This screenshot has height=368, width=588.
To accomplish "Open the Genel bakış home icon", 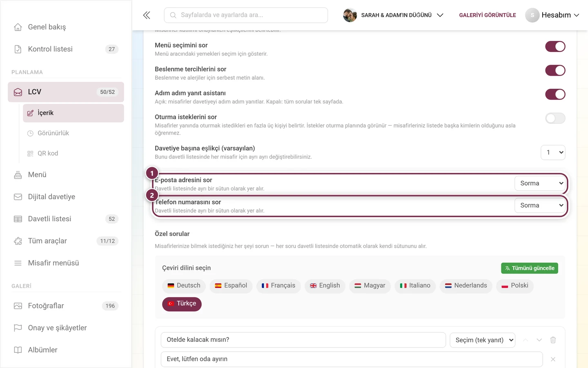I will (18, 27).
